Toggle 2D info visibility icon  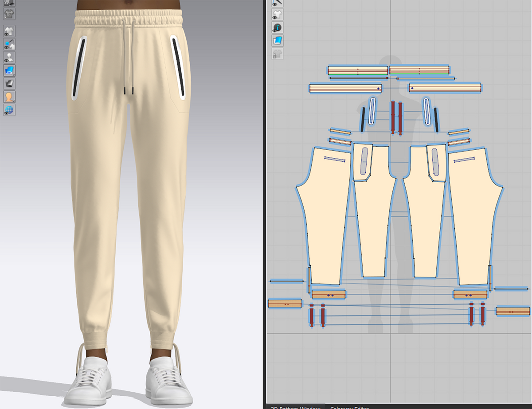click(x=278, y=27)
